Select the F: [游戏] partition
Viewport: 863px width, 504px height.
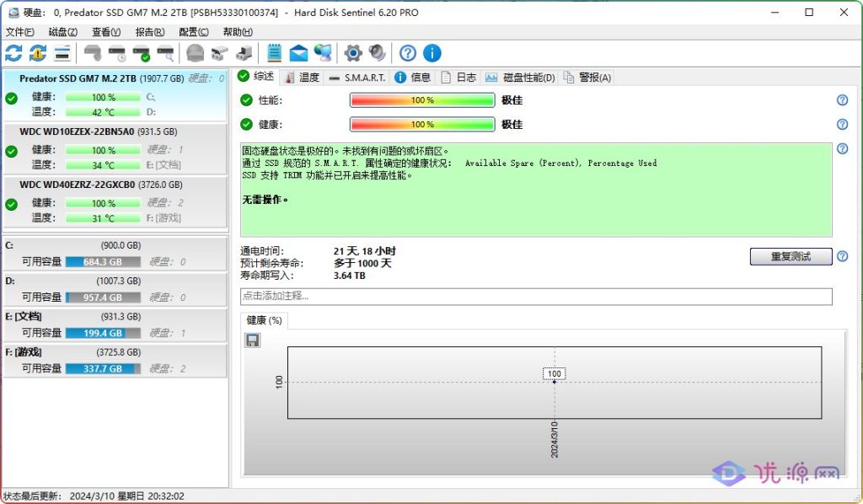(115, 361)
